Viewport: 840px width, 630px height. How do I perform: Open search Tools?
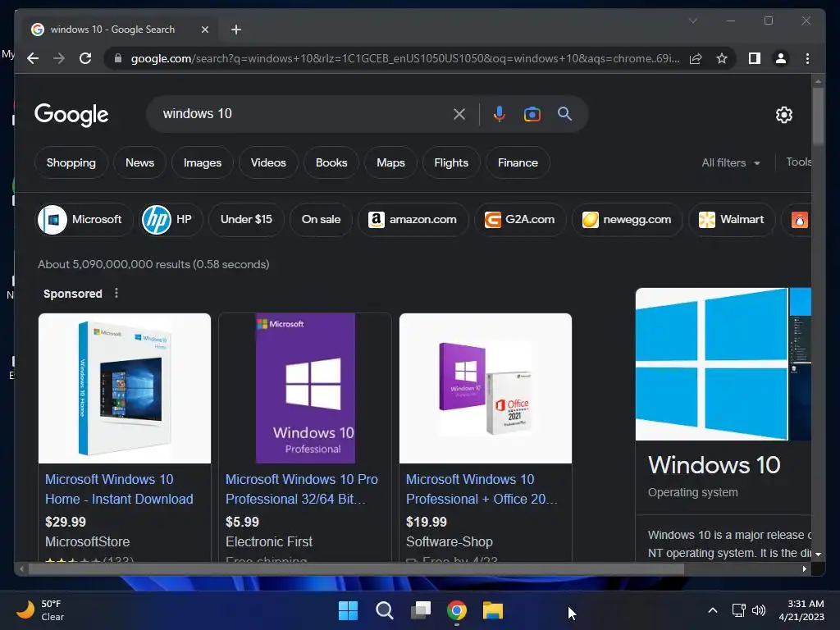point(798,162)
